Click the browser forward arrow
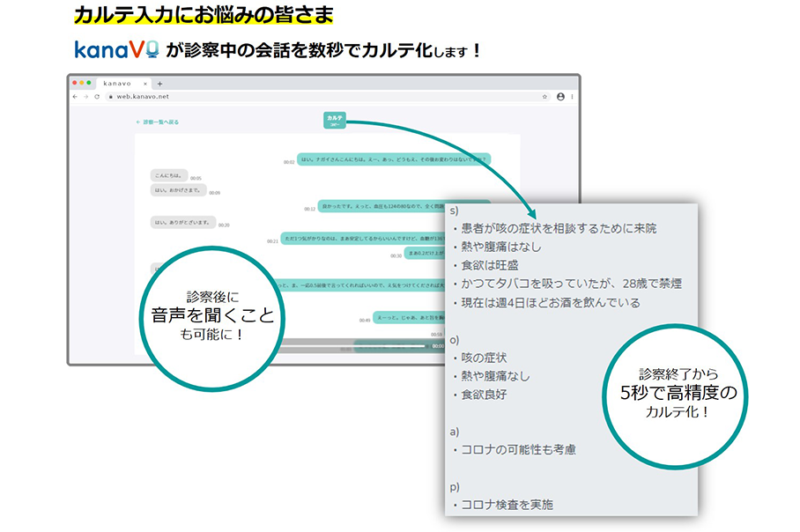The width and height of the screenshot is (800, 532). pos(85,96)
